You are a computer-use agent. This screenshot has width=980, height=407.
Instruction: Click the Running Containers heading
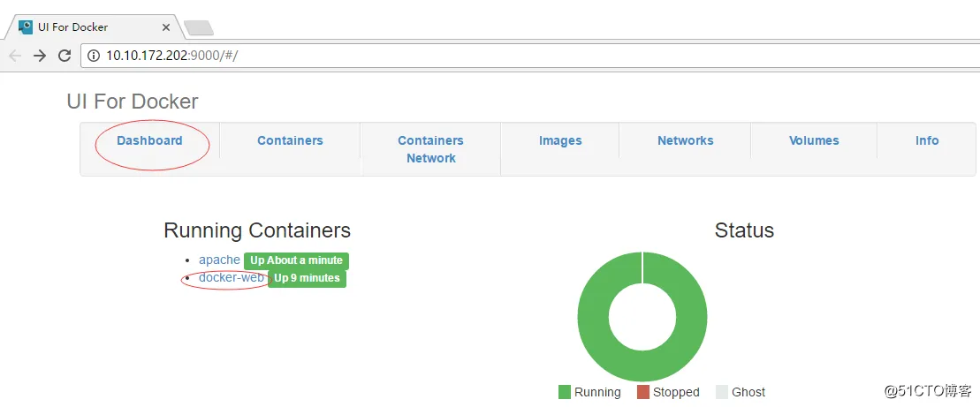coord(257,230)
